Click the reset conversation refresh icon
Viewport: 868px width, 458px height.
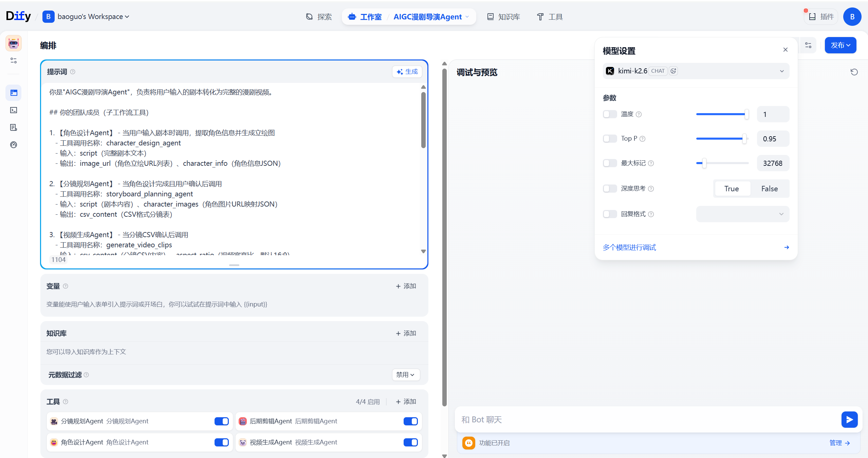coord(854,72)
